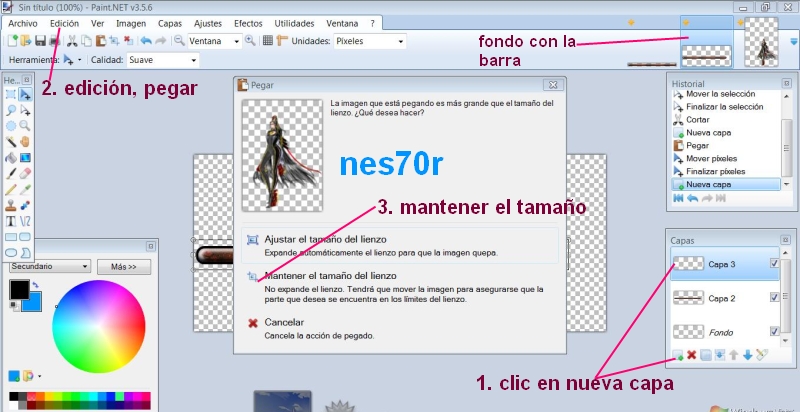Click secondary blue color swatch

[34, 305]
